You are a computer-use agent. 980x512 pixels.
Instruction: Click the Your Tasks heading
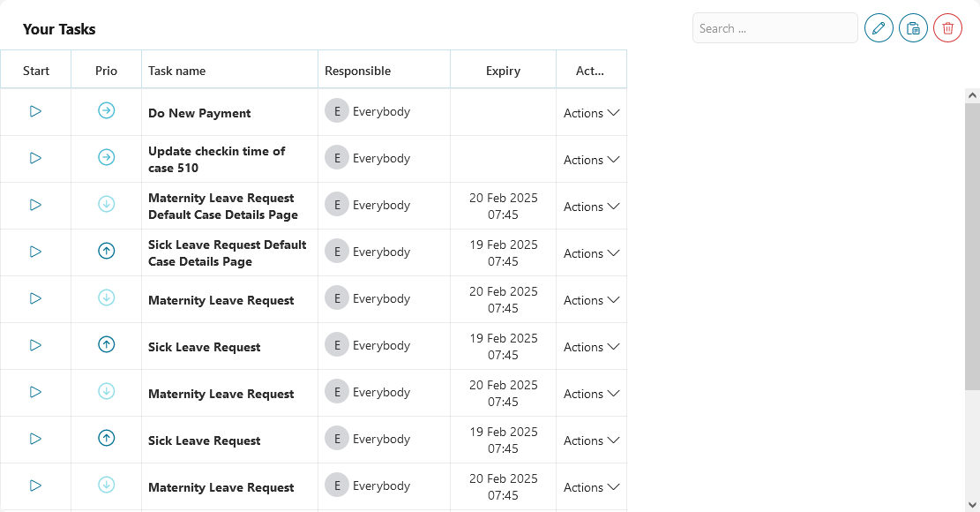59,29
